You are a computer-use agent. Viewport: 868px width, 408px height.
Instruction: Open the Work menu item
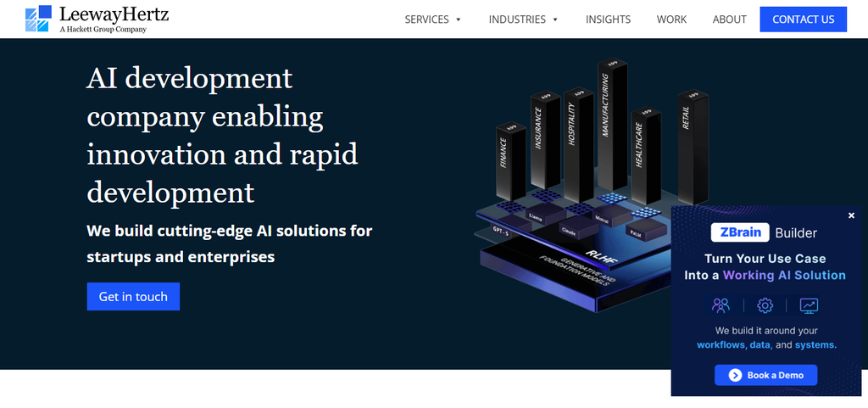click(671, 20)
